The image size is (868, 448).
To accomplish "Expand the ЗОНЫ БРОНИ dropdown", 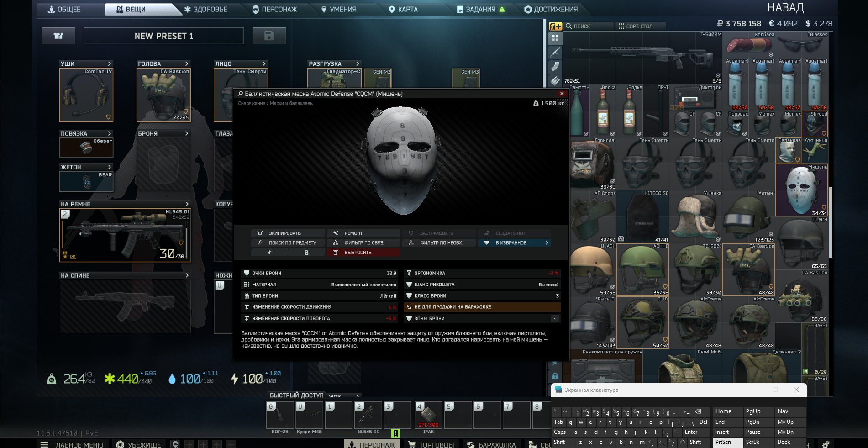I will click(554, 318).
